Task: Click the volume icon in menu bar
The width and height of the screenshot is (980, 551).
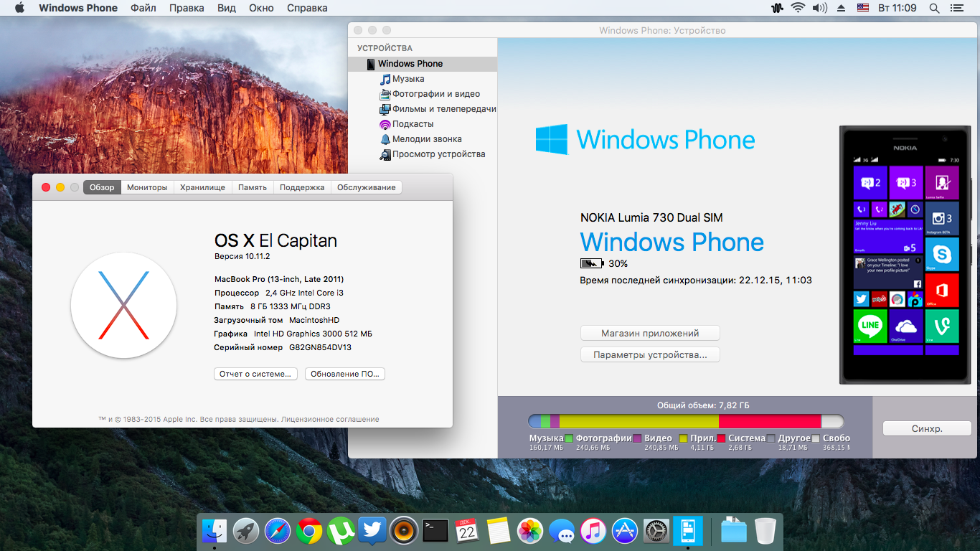Action: point(819,8)
